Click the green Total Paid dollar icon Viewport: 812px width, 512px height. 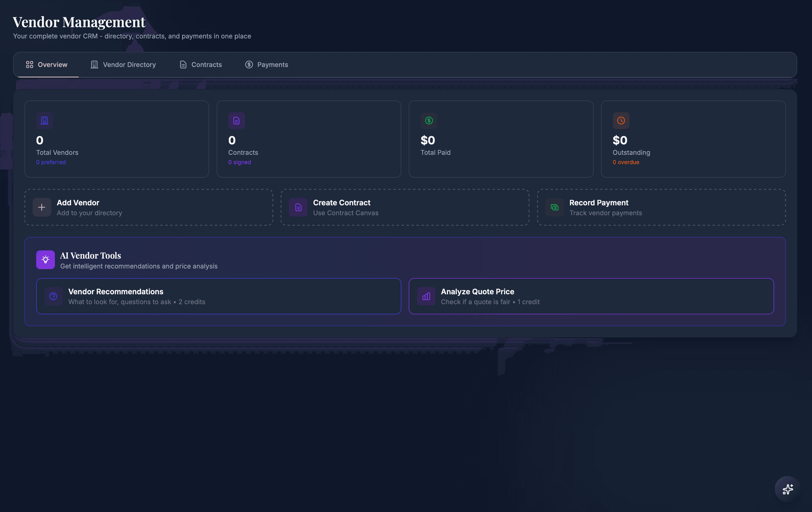pos(428,121)
